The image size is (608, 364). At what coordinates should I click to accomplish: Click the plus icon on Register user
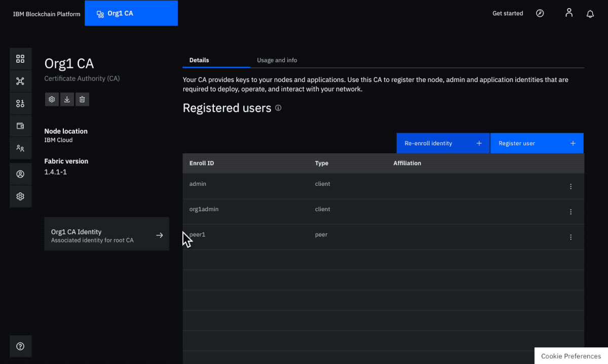pos(573,143)
